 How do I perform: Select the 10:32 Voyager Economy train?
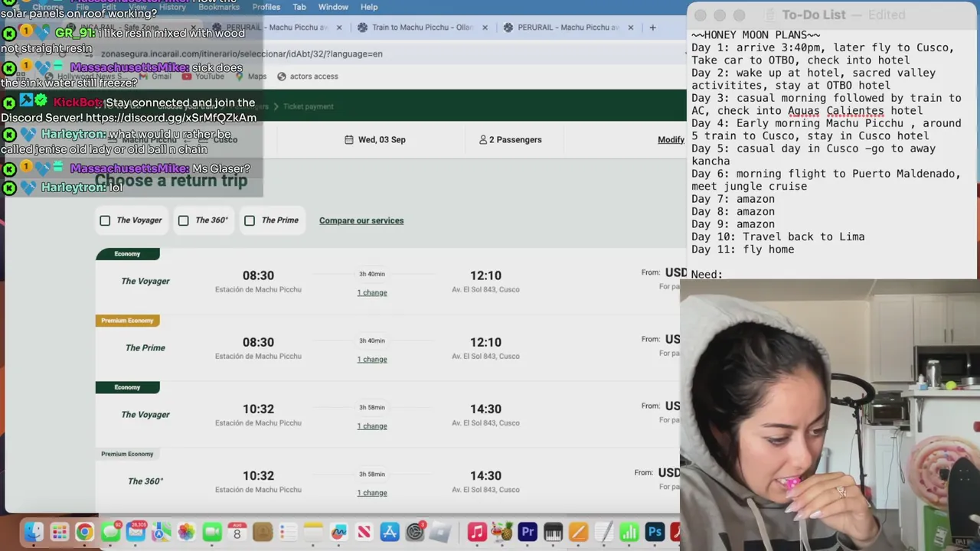click(387, 414)
